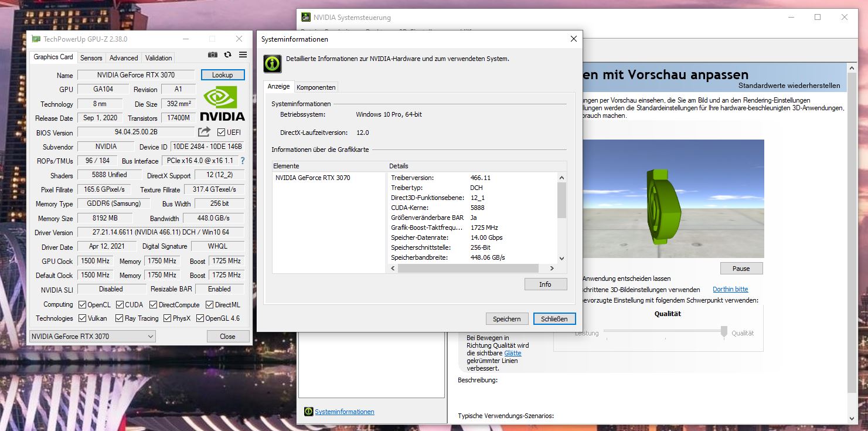Click the horizontal scroll right arrow in details
Screen dimensions: 868x431
click(x=552, y=268)
